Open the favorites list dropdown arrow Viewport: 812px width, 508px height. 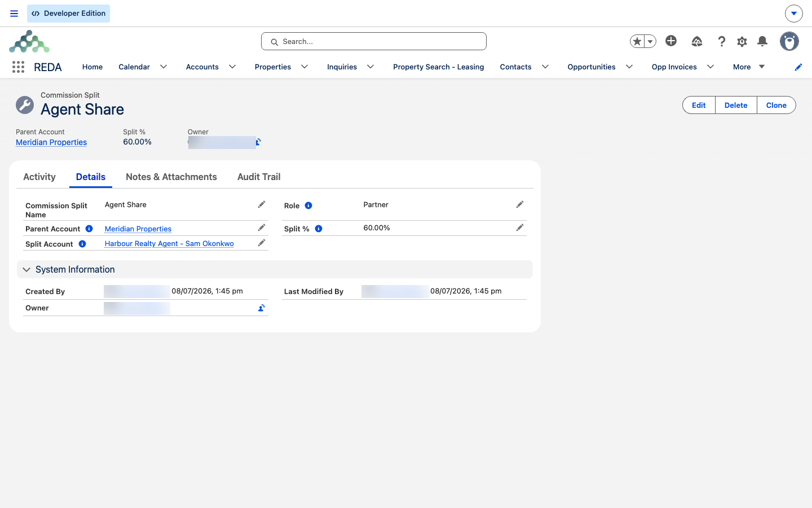(x=650, y=41)
